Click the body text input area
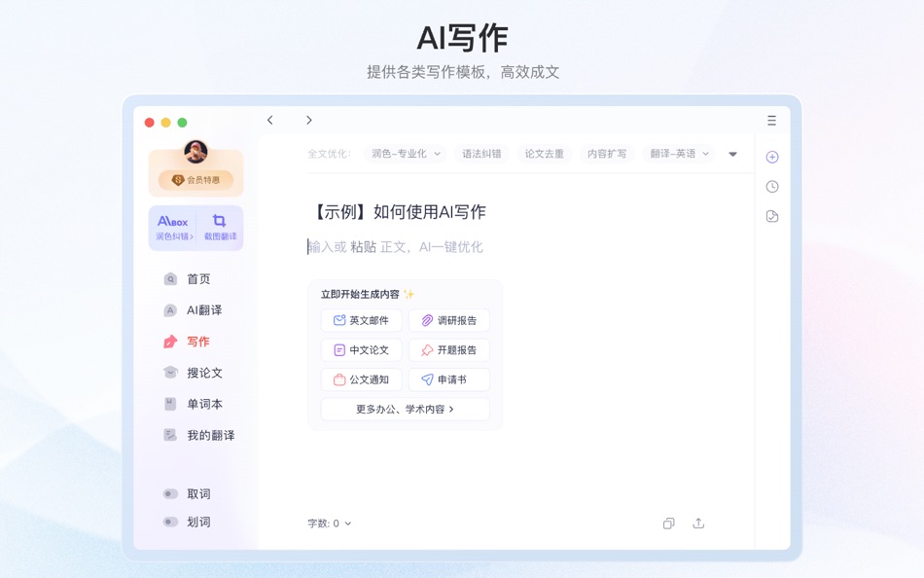This screenshot has height=578, width=924. click(x=396, y=247)
